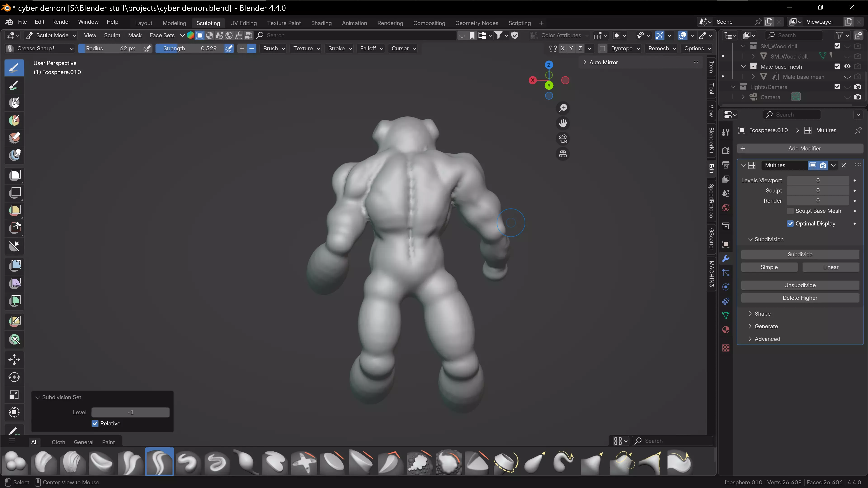The width and height of the screenshot is (868, 488).
Task: Select the Cloth Filter tool
Action: point(14,283)
